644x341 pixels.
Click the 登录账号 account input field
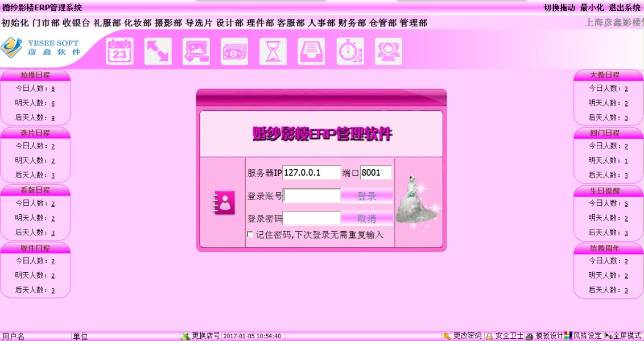coord(312,196)
